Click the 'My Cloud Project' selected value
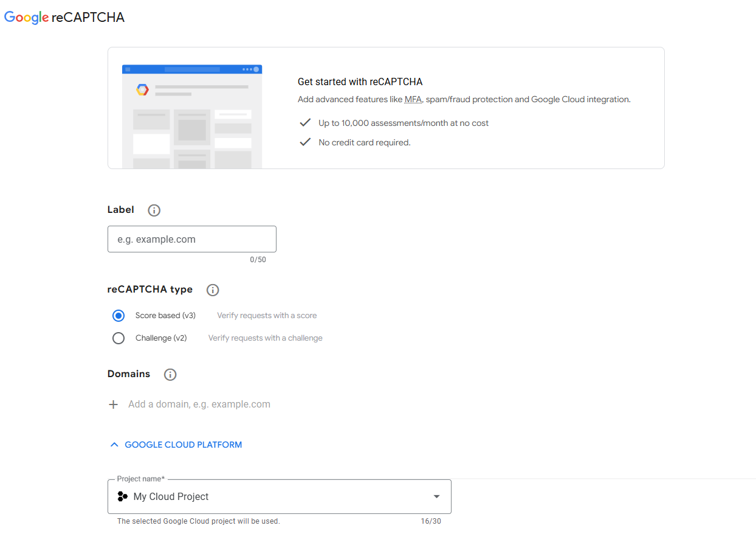This screenshot has height=545, width=756. tap(171, 497)
